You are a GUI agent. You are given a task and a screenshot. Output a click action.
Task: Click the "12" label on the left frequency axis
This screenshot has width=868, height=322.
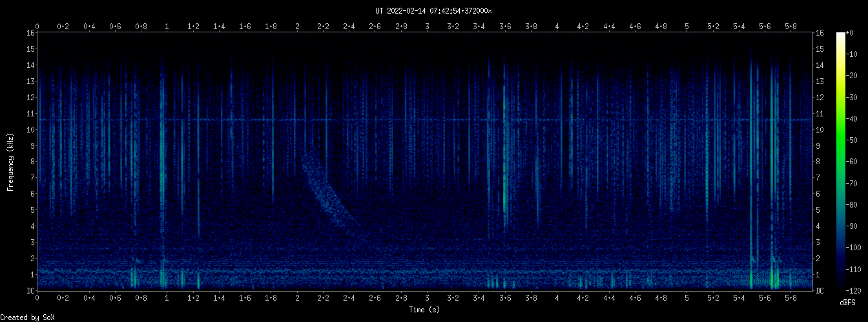(x=30, y=98)
